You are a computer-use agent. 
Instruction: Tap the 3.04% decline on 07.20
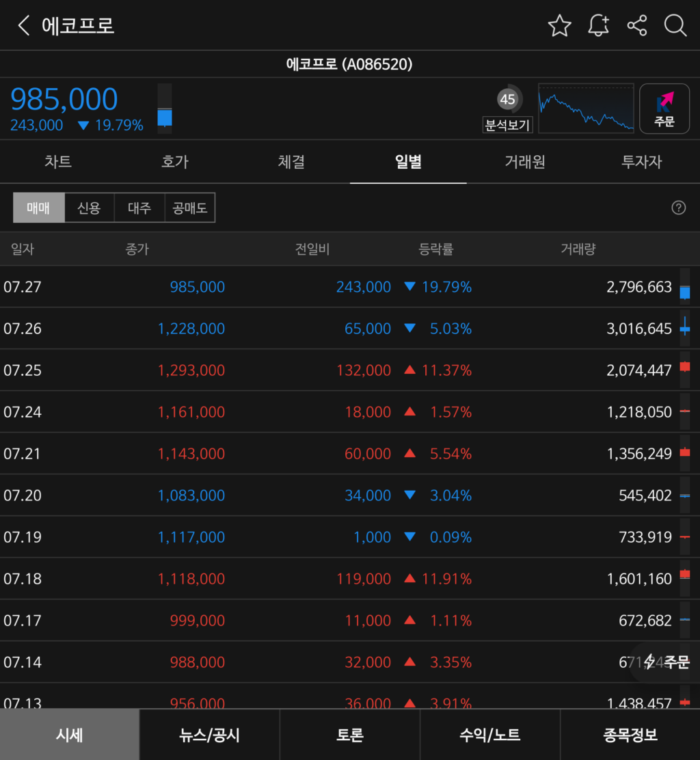click(x=451, y=496)
